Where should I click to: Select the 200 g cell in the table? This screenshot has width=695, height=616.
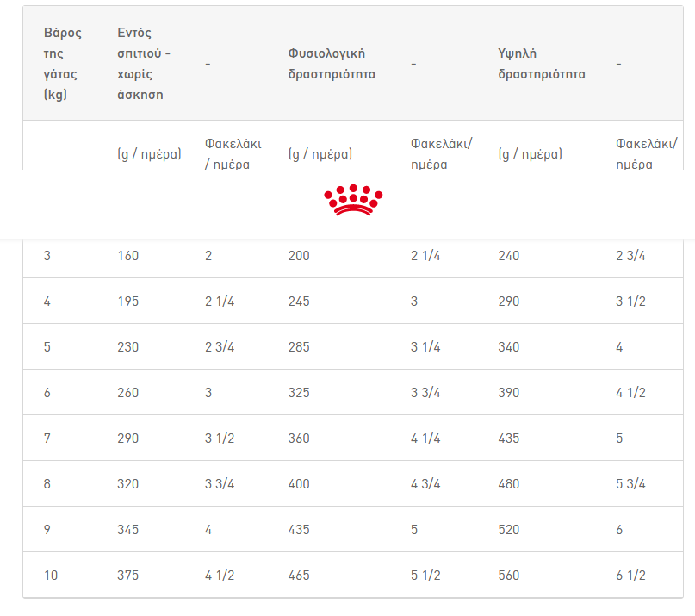click(x=299, y=256)
